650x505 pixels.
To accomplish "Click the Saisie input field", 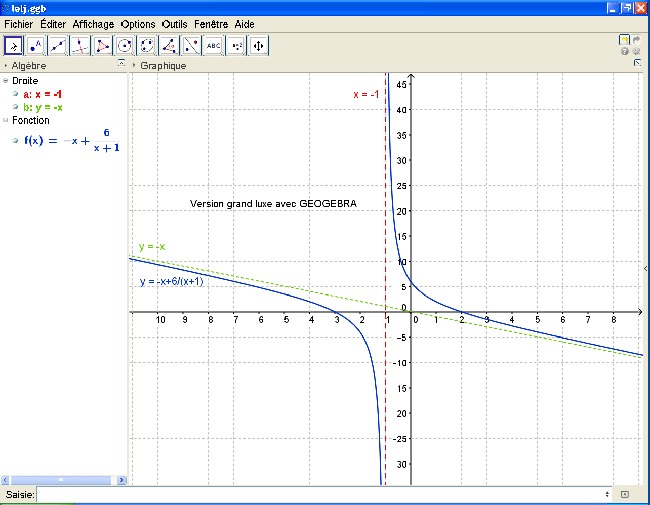I will [x=320, y=494].
